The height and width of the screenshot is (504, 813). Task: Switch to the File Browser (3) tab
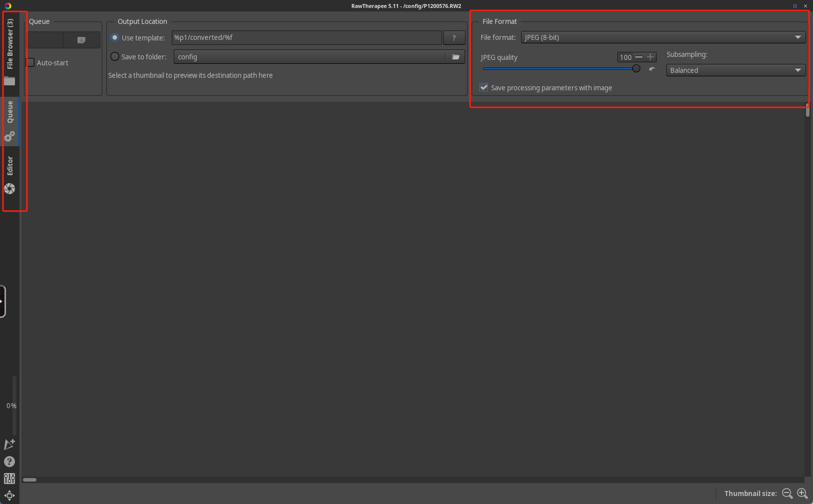(9, 51)
